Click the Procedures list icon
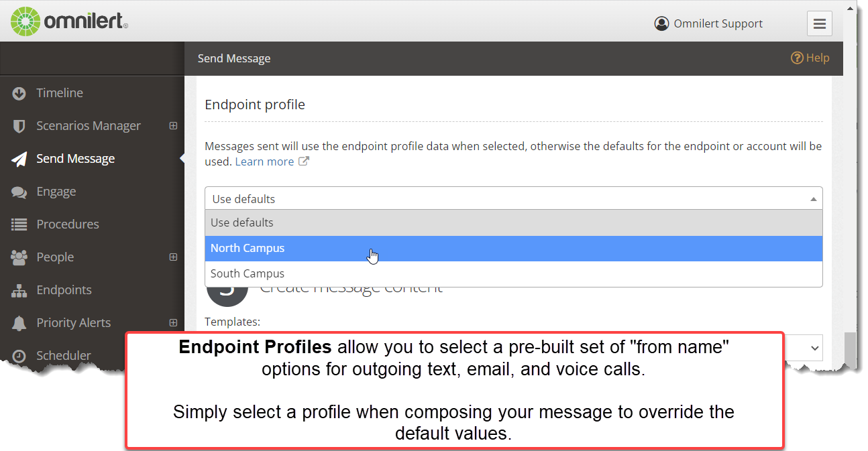868x451 pixels. [19, 224]
